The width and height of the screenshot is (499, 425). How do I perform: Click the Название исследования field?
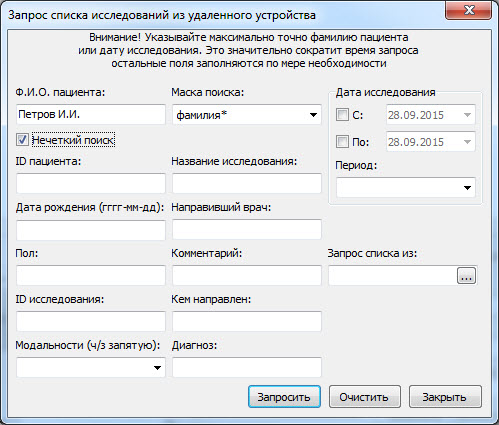pyautogui.click(x=247, y=183)
